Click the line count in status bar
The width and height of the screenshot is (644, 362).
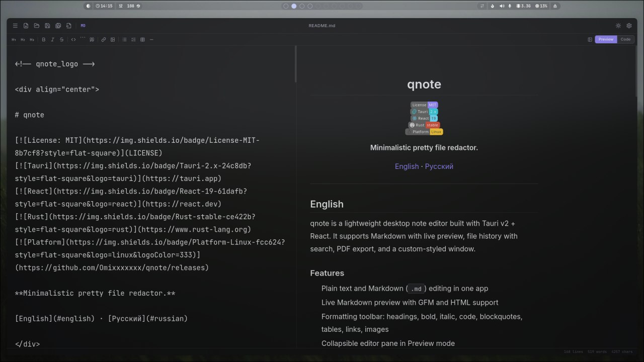pos(574,352)
